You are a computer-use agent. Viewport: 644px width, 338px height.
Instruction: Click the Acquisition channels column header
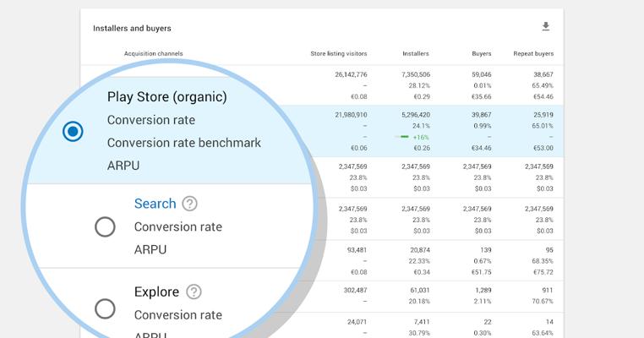[153, 53]
